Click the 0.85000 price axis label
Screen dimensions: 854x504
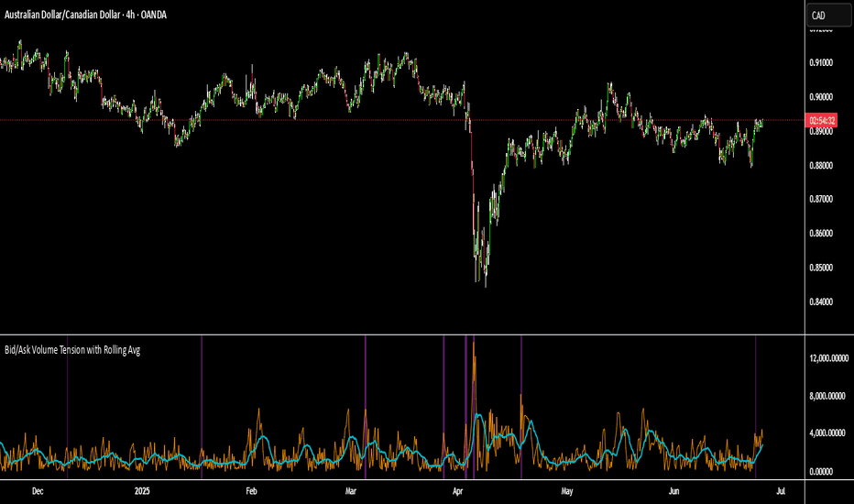click(x=821, y=268)
